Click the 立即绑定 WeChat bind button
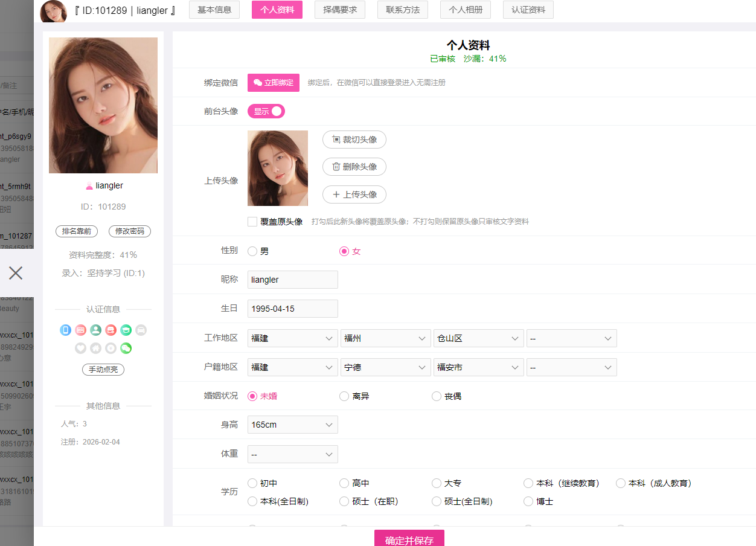Image resolution: width=756 pixels, height=546 pixels. pos(273,83)
